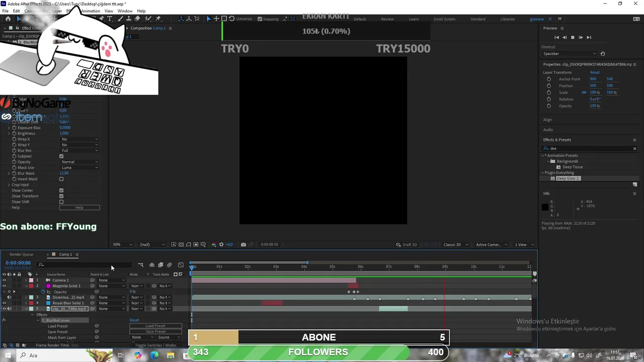The width and height of the screenshot is (644, 362).
Task: Reset the Preview shortcut settings
Action: pos(603,53)
